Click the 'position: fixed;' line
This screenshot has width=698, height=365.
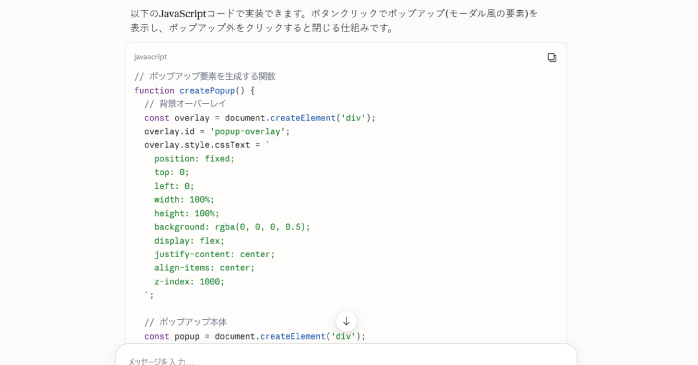point(194,158)
